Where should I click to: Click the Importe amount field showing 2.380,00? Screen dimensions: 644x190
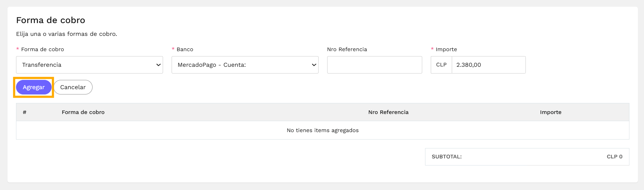click(488, 65)
